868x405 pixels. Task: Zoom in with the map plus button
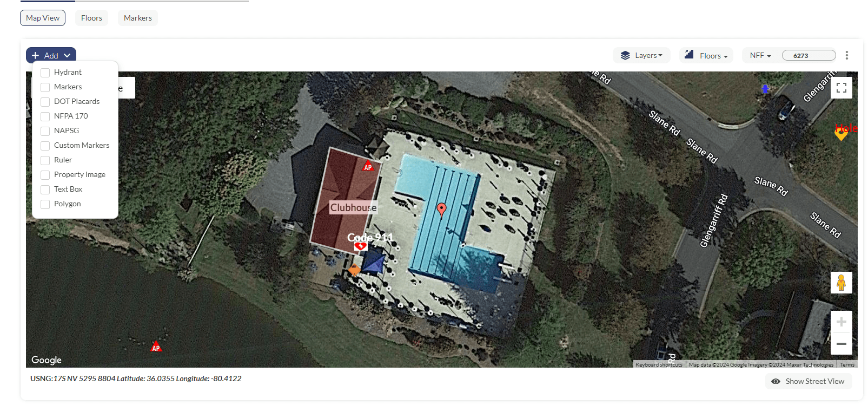[x=841, y=322]
